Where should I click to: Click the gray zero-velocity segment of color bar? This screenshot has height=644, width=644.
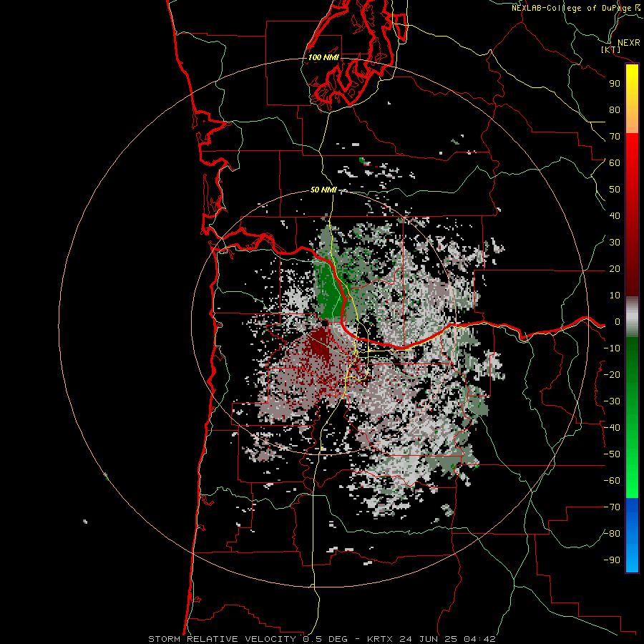click(x=632, y=317)
